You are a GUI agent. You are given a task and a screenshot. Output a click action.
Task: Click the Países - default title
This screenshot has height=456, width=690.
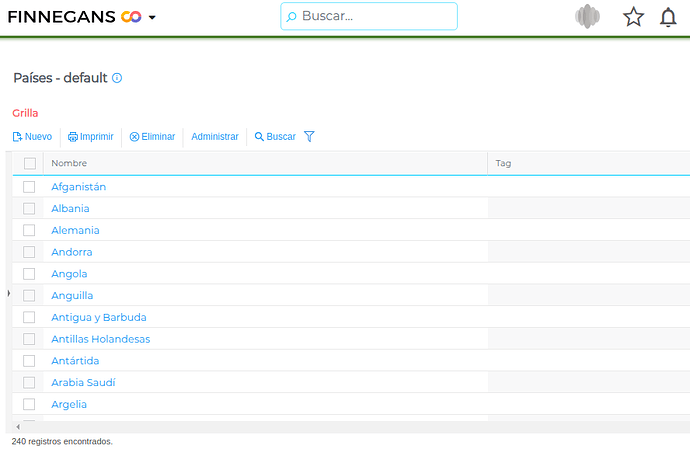[x=60, y=78]
